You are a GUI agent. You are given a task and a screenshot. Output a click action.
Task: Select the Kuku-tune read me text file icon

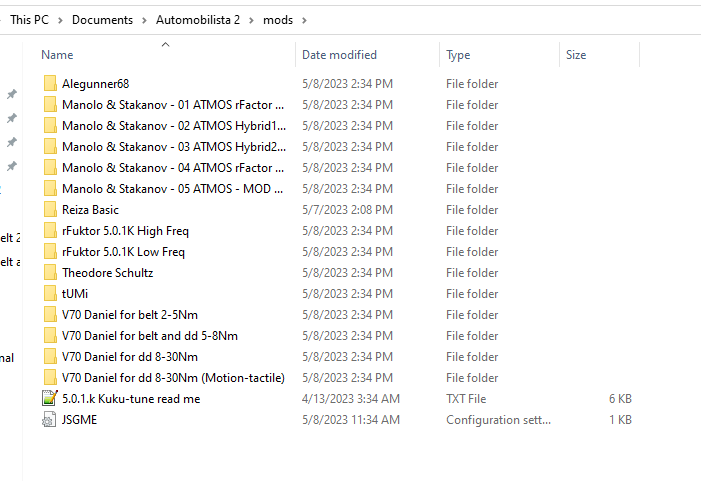click(x=50, y=399)
